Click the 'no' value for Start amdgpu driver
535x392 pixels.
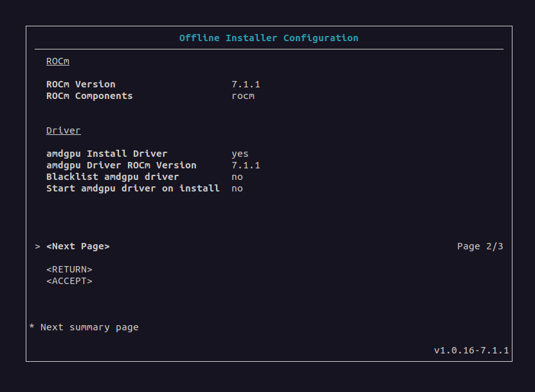point(237,188)
